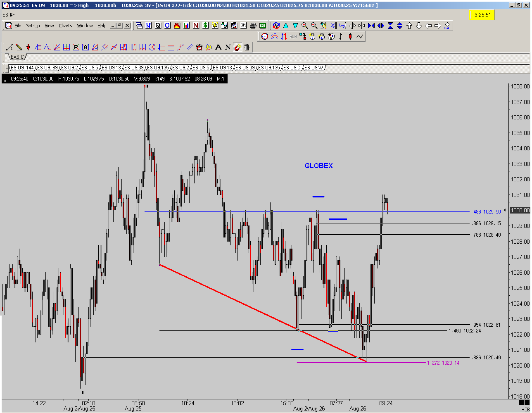Switch to the ES U9.-144 chart tab
The width and height of the screenshot is (532, 413).
coord(22,68)
